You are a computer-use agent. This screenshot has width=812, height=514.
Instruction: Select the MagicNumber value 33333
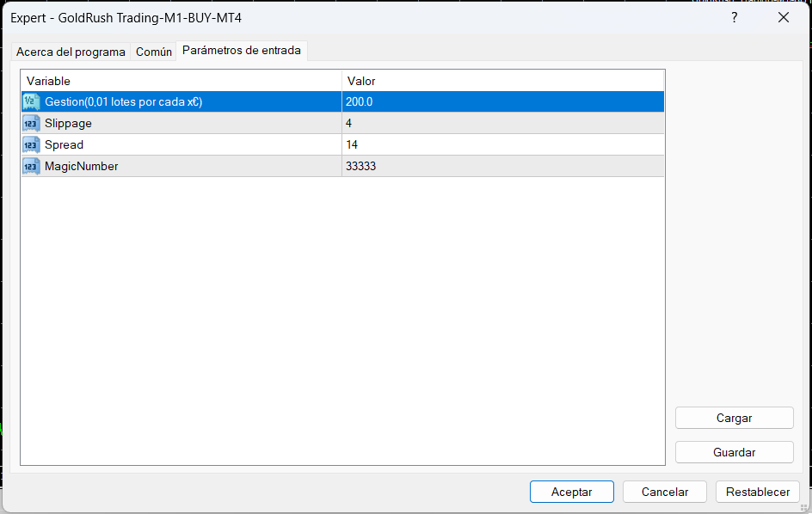pyautogui.click(x=502, y=166)
